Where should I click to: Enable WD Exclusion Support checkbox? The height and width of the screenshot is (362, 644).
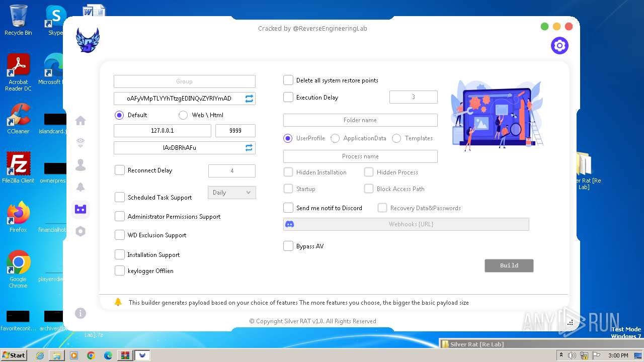pos(120,235)
